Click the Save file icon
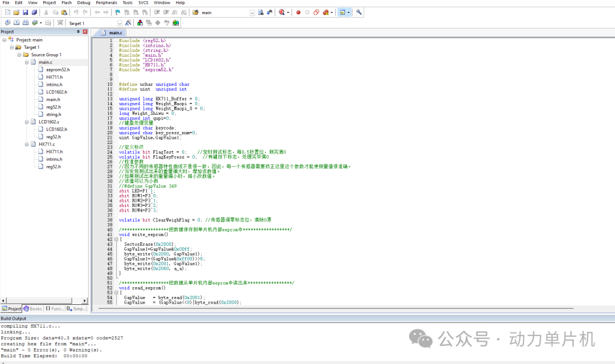The width and height of the screenshot is (615, 364). (25, 13)
